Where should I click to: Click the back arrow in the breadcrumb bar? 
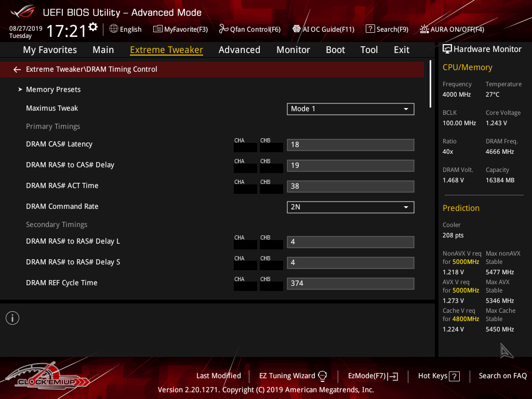pos(17,70)
